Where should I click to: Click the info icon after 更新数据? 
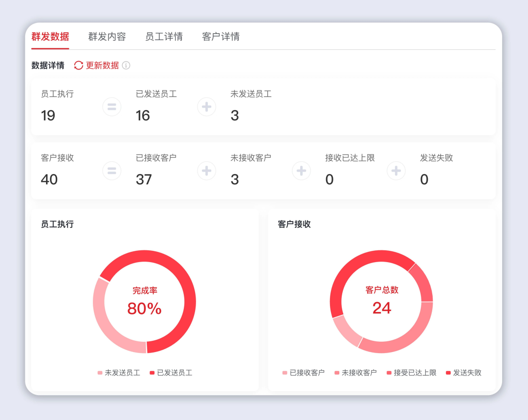126,66
